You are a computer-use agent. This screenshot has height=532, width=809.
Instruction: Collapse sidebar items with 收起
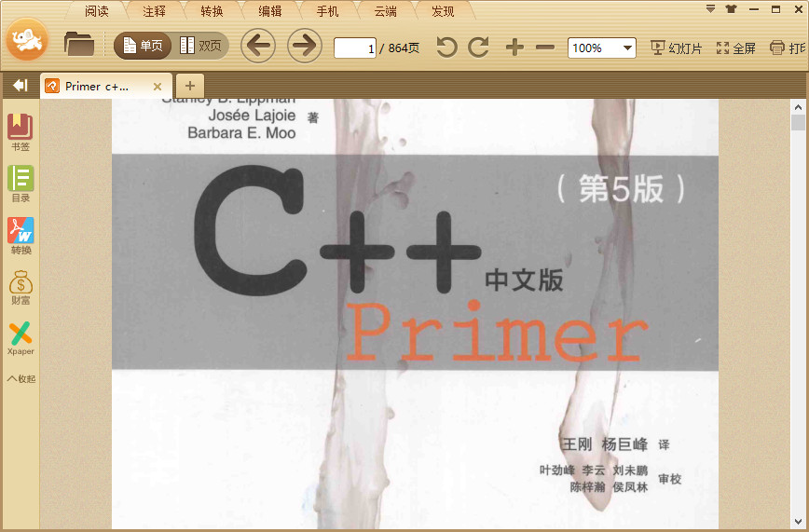pos(21,379)
